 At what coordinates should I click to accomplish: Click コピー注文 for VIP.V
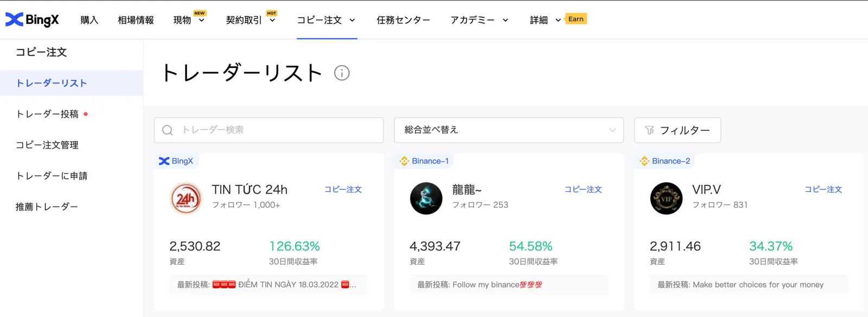824,189
